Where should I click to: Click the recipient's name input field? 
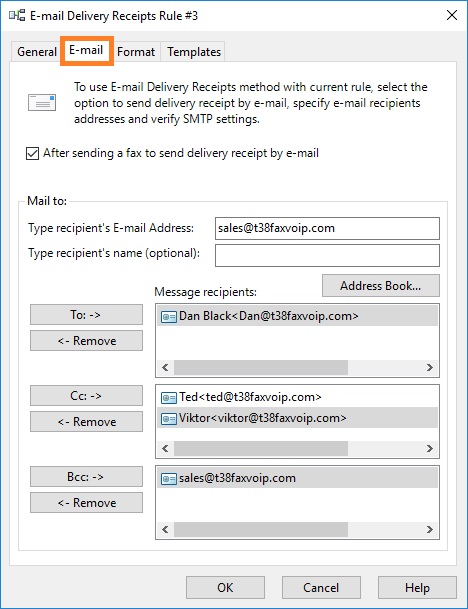pyautogui.click(x=327, y=255)
